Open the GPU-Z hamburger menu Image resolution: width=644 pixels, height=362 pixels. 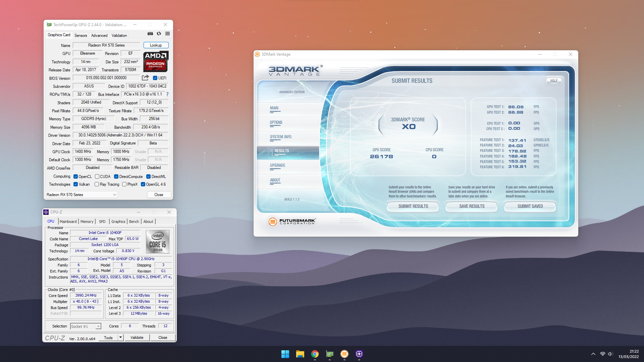tap(167, 34)
